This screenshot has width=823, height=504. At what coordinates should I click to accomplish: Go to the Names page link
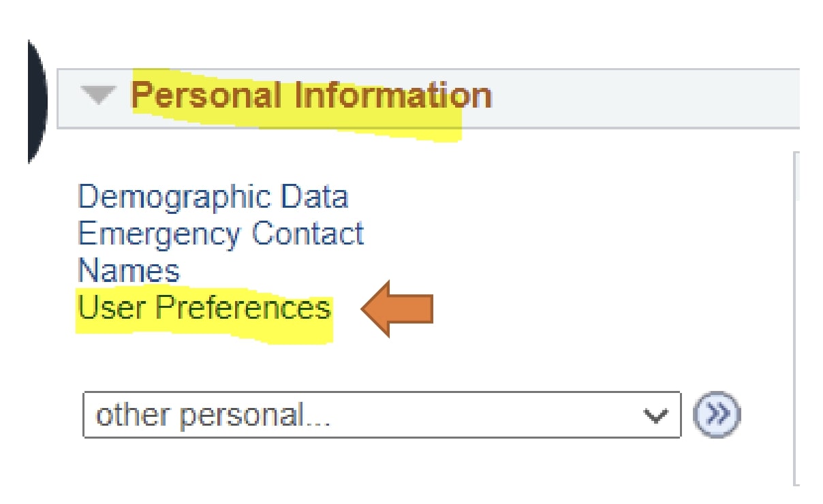click(x=129, y=270)
